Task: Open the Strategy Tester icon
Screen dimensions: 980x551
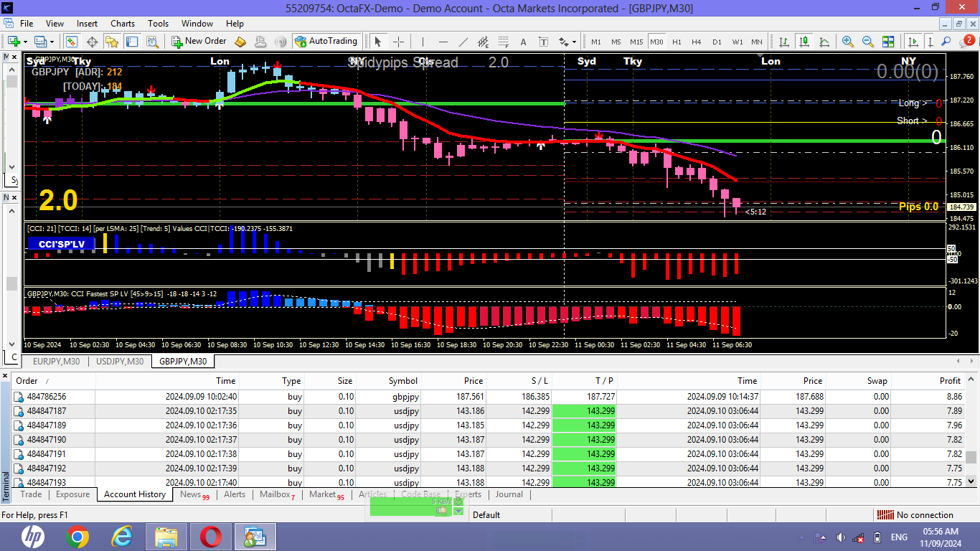Action: coord(152,42)
